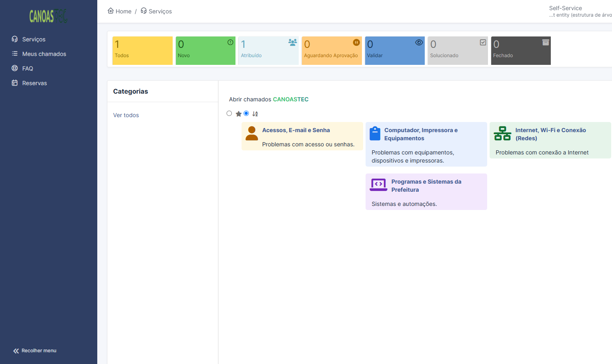Click the headset icon beside Serviços in sidebar
Viewport: 612px width, 364px height.
(x=15, y=39)
